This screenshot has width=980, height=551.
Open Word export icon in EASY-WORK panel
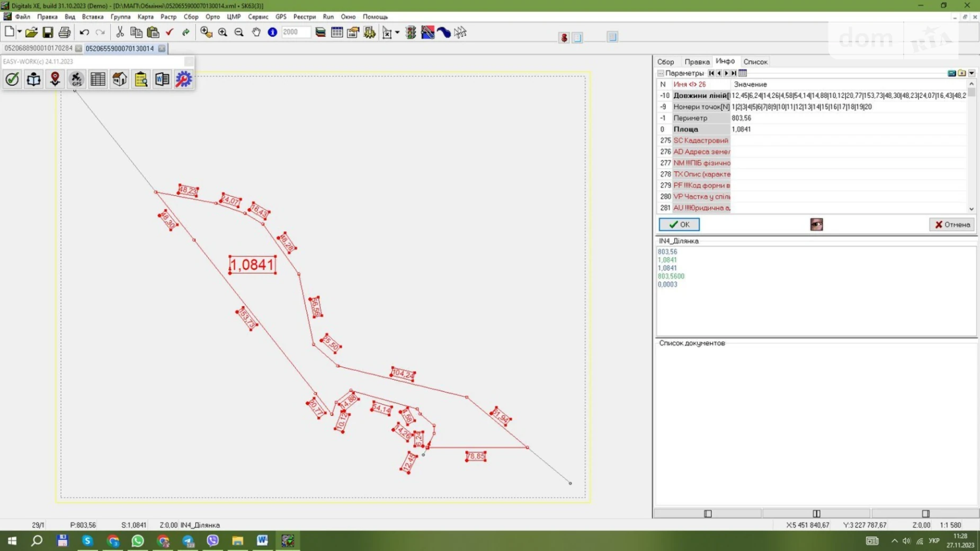click(x=162, y=79)
